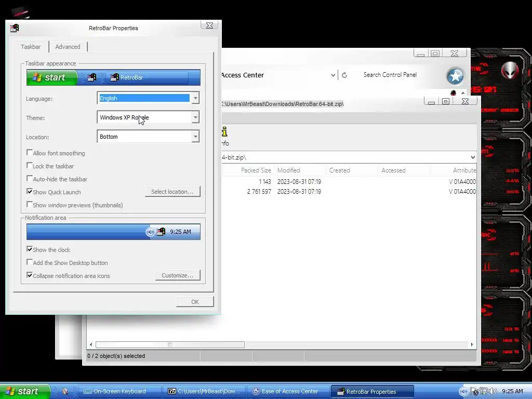The image size is (532, 399).
Task: Click the Select location... button
Action: click(x=172, y=192)
